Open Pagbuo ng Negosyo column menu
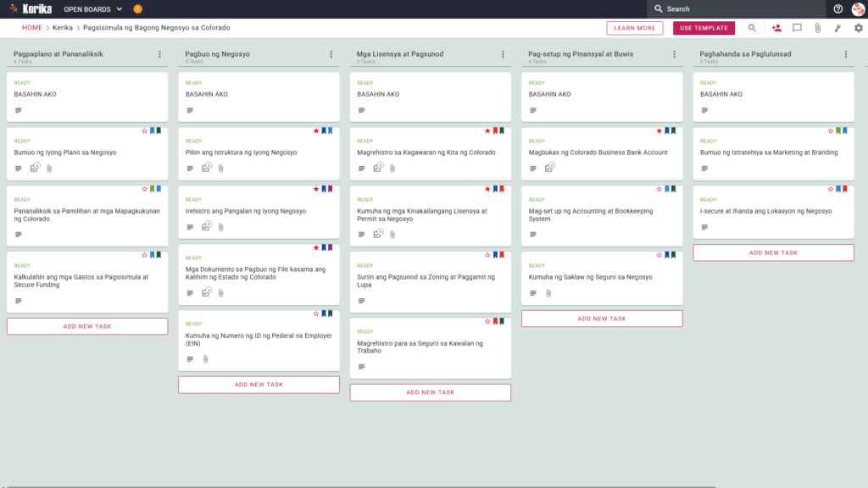The width and height of the screenshot is (868, 488). point(331,54)
